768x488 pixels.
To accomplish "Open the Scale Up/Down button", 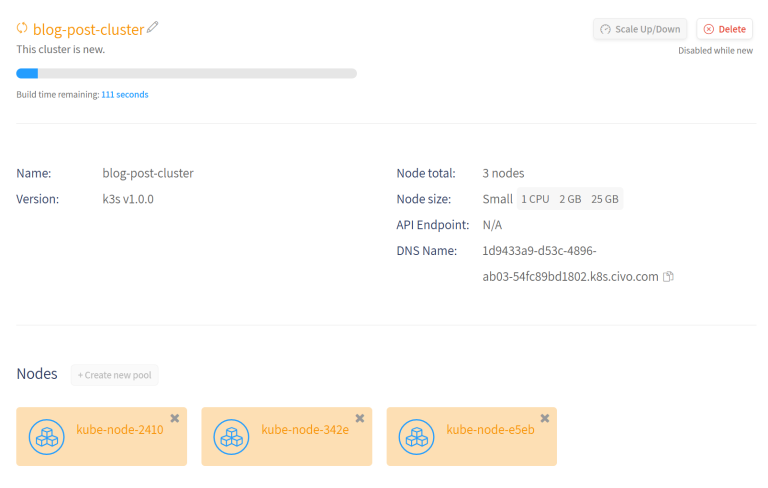I will [x=640, y=29].
